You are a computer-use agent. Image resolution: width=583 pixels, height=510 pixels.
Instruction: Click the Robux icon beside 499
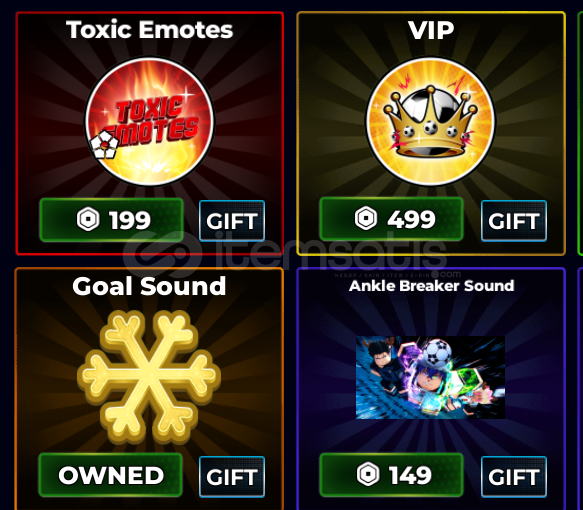click(366, 218)
